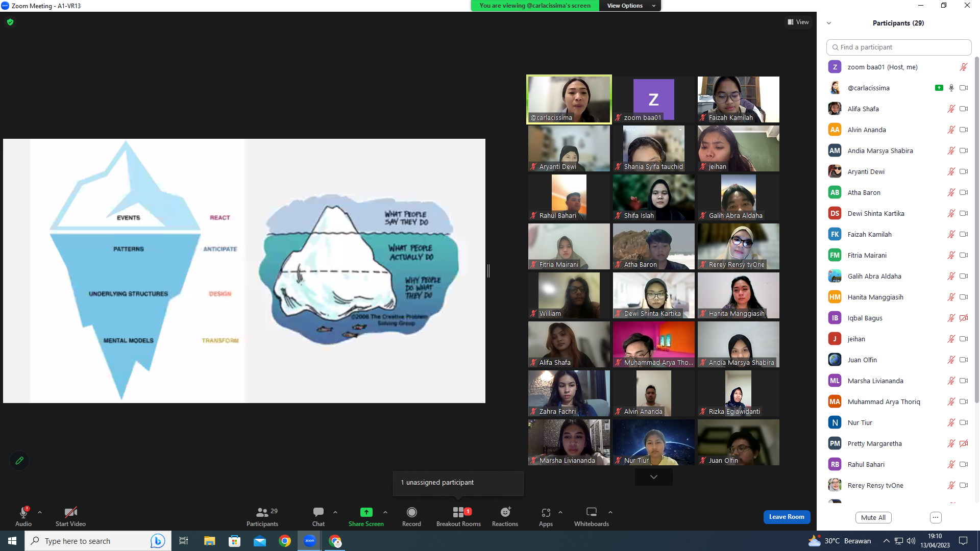
Task: Click the Mute All button
Action: pos(873,517)
